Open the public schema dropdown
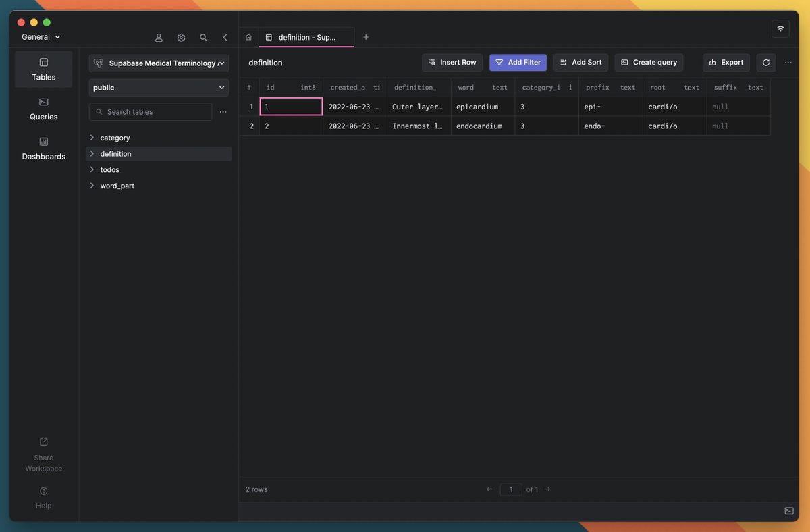 [159, 88]
